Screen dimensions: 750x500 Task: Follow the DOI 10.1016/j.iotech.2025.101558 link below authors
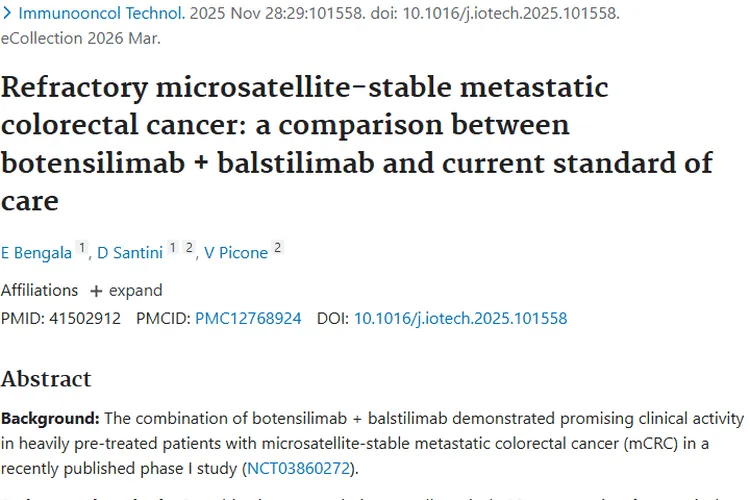(460, 319)
